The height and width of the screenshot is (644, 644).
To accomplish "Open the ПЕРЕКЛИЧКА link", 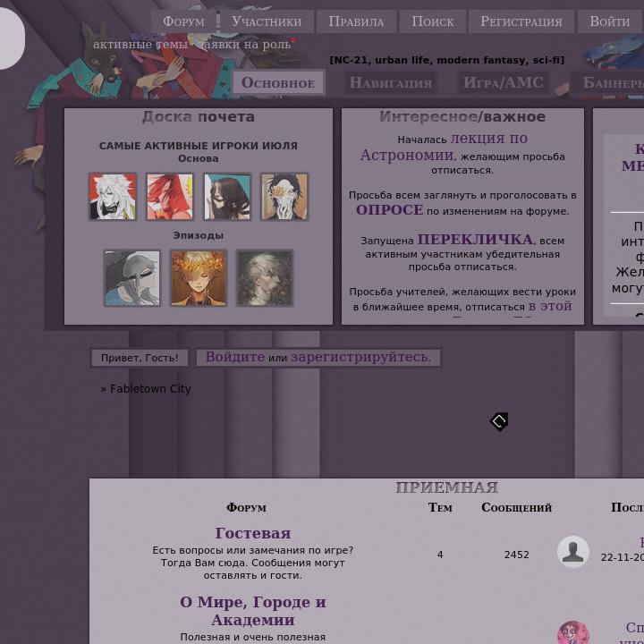I will [x=475, y=239].
